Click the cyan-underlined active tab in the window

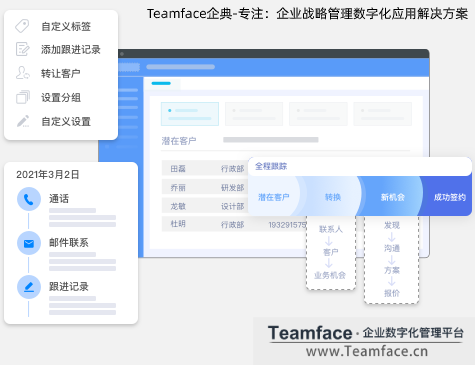[161, 83]
